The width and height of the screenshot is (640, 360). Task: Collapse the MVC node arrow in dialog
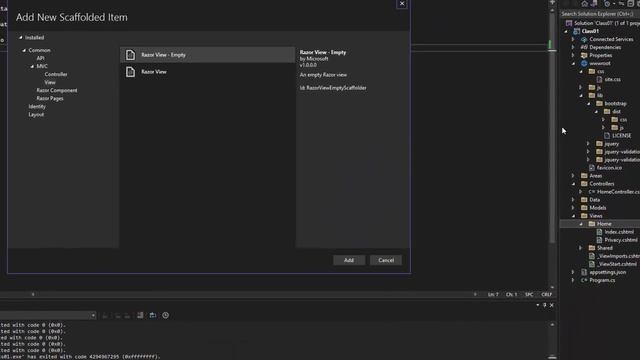coord(32,66)
